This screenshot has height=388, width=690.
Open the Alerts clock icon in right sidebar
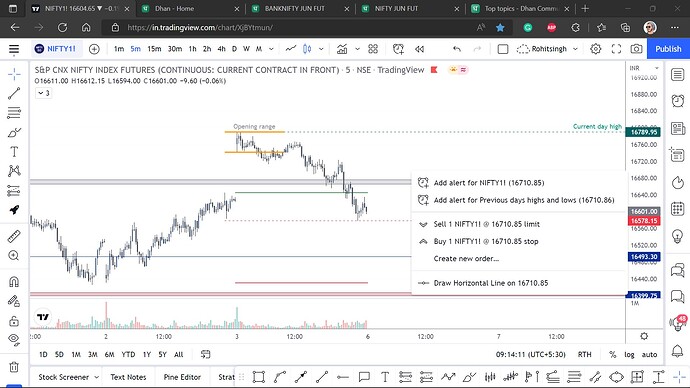[678, 101]
